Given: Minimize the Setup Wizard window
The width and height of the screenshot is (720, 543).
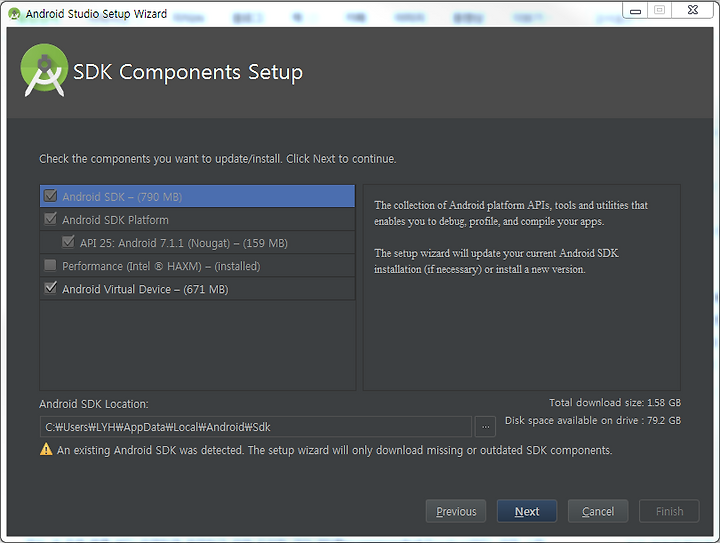Looking at the screenshot, I should (x=635, y=10).
